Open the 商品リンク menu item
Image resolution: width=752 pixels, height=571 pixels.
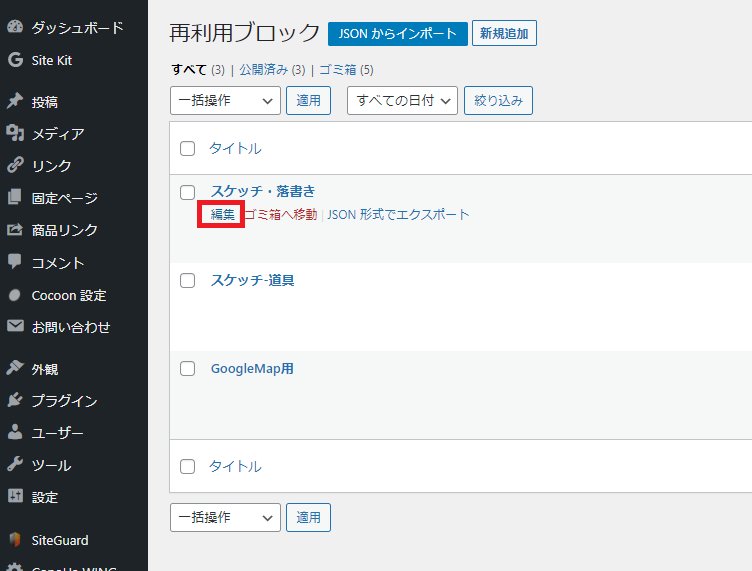65,230
